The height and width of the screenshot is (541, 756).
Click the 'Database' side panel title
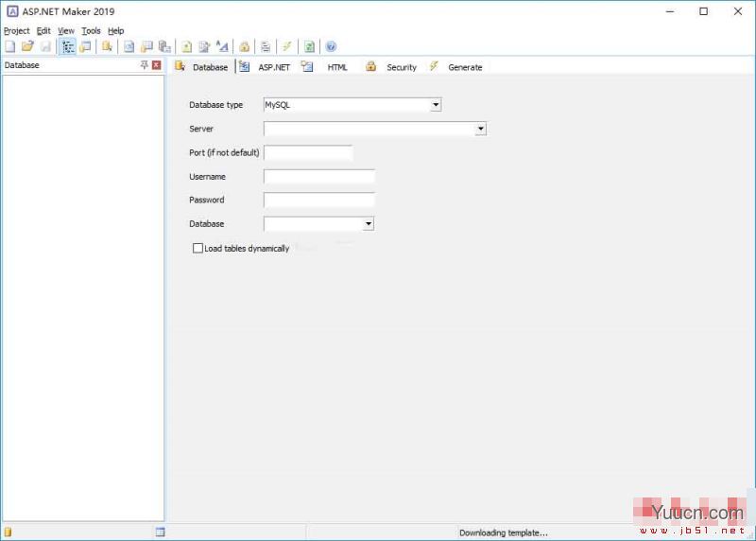pyautogui.click(x=22, y=65)
